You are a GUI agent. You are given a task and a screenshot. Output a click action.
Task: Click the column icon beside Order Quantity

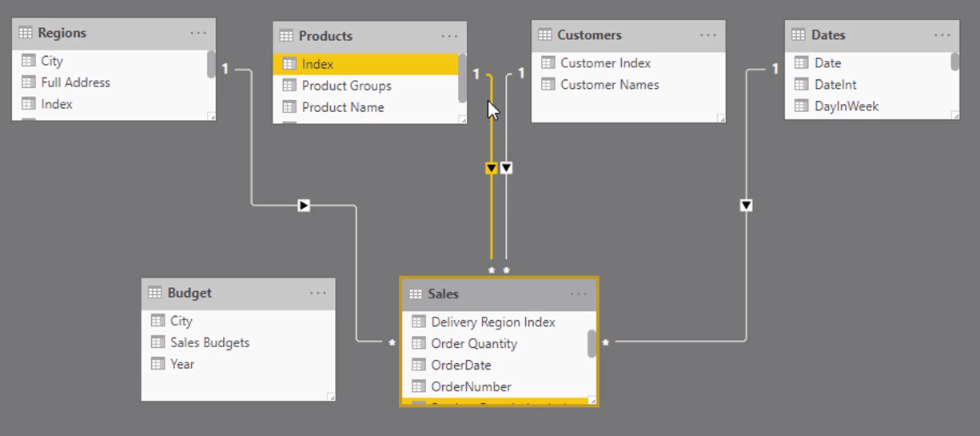click(419, 344)
